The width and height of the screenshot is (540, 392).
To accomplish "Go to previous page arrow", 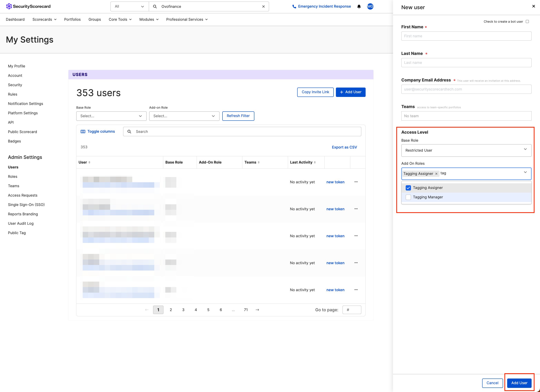I will click(x=147, y=310).
